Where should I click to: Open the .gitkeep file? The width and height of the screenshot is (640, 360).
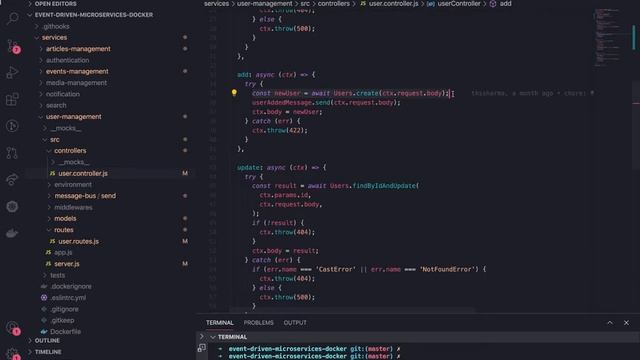point(62,320)
